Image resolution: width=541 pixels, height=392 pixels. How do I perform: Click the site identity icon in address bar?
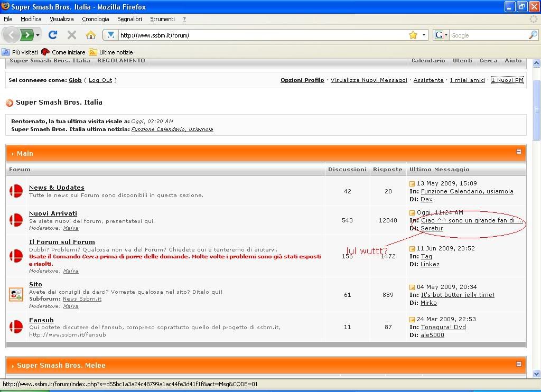(x=111, y=35)
